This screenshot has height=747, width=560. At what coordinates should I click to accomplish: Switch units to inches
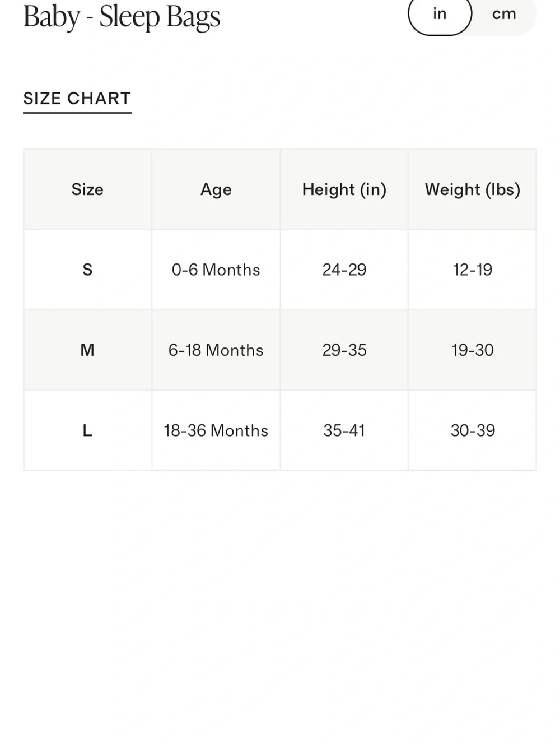tap(440, 14)
